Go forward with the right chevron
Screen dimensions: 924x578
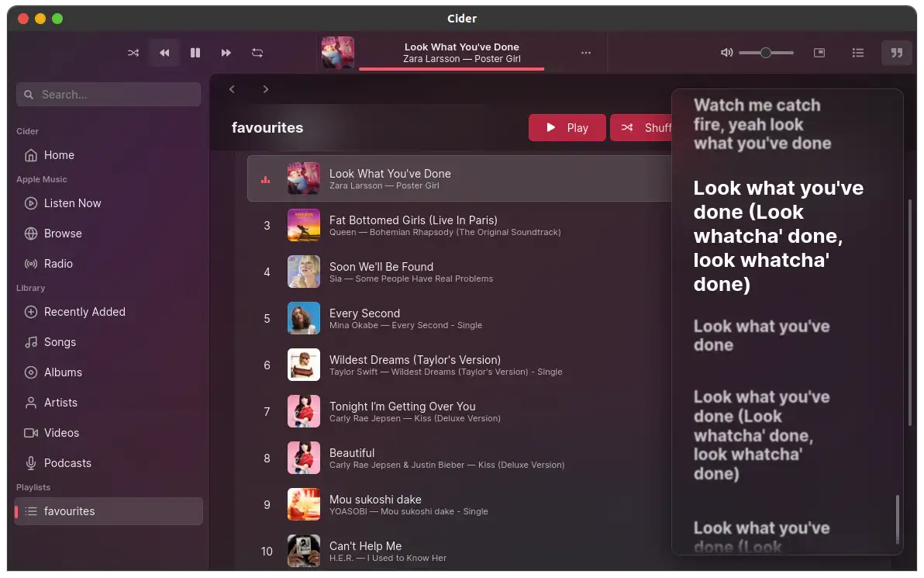pos(266,89)
